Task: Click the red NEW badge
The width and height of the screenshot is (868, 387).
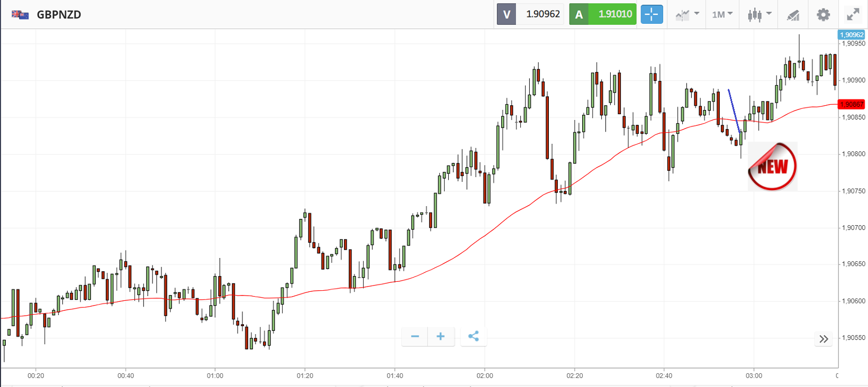Action: coord(772,167)
